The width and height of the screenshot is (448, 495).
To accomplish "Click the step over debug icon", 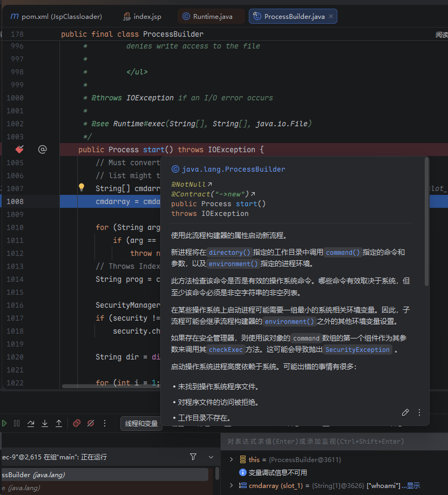I will pyautogui.click(x=31, y=423).
